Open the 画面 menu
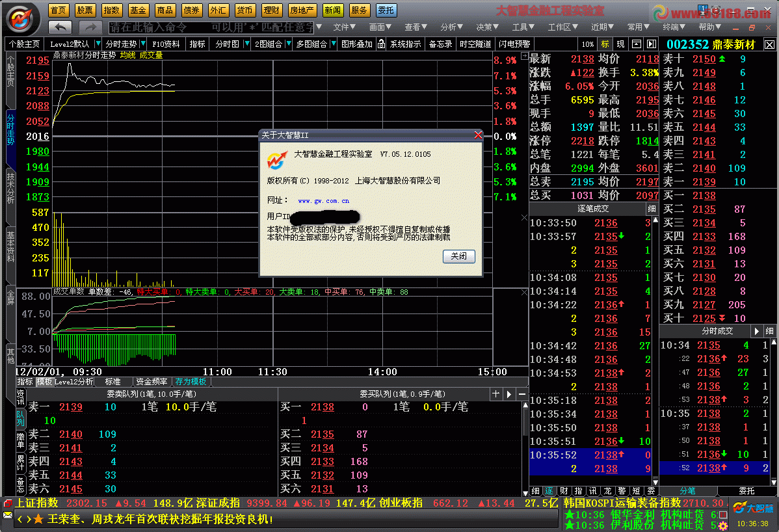This screenshot has height=532, width=779. 380,27
